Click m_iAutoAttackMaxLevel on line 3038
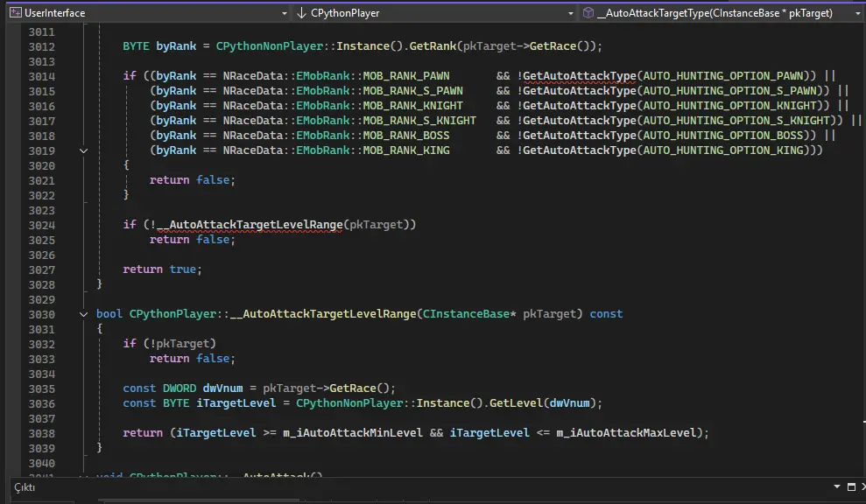Screen dimensions: 866x504 626,433
